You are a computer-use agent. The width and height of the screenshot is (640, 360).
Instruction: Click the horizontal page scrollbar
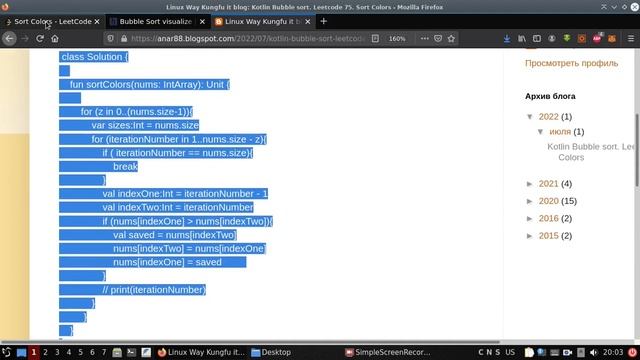pos(250,342)
